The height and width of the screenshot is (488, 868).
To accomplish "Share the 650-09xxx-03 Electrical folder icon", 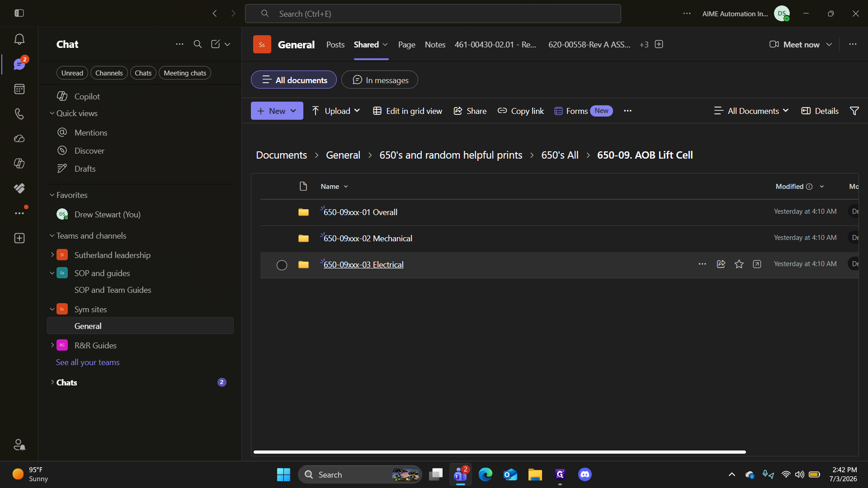I will (721, 264).
